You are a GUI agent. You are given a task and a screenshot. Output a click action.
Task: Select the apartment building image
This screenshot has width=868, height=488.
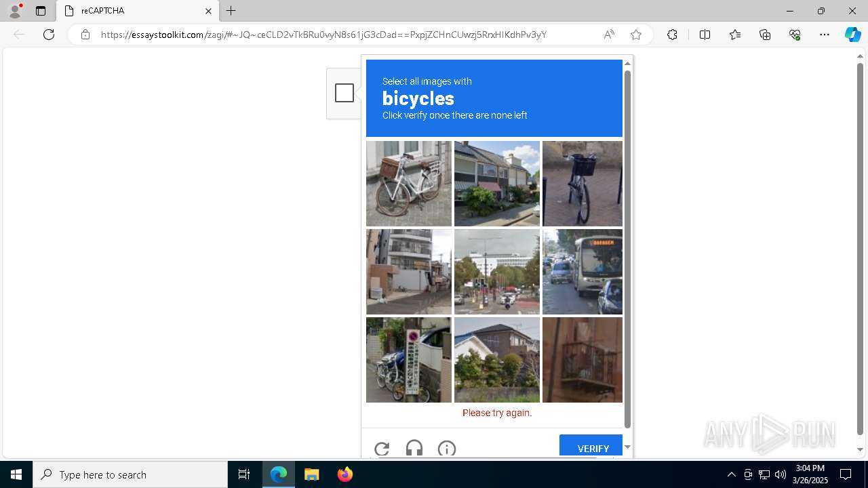click(409, 272)
